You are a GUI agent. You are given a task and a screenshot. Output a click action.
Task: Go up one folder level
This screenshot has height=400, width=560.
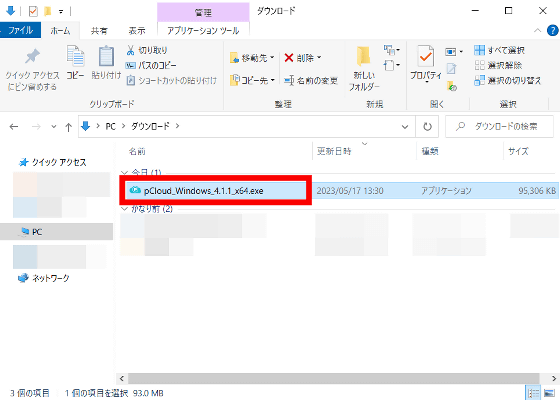point(68,127)
